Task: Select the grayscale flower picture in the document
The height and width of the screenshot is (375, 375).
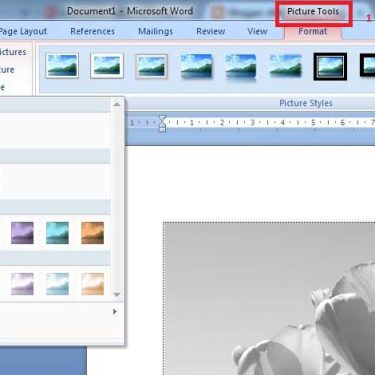Action: (269, 298)
